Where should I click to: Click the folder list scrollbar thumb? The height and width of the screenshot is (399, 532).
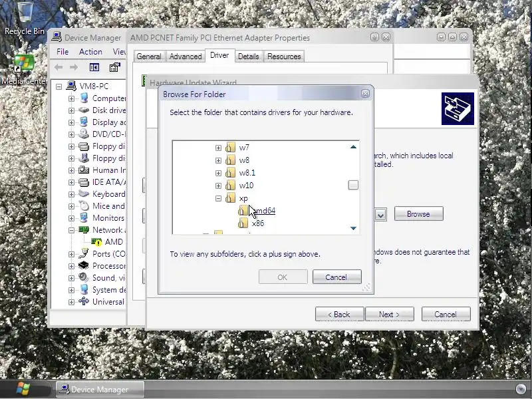point(353,185)
